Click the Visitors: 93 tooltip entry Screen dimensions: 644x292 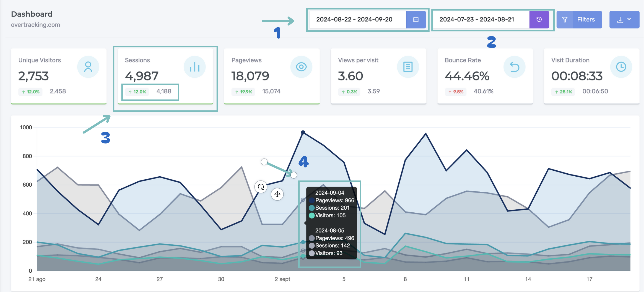tap(326, 253)
